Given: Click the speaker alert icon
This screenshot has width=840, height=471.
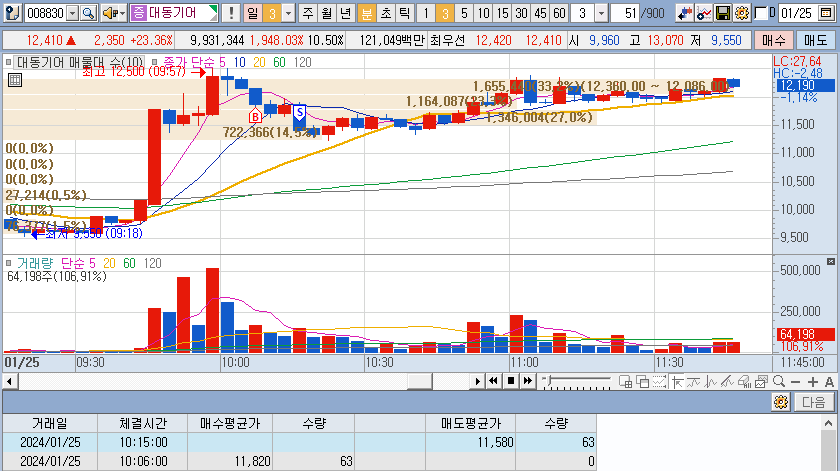Looking at the screenshot, I should (x=109, y=13).
